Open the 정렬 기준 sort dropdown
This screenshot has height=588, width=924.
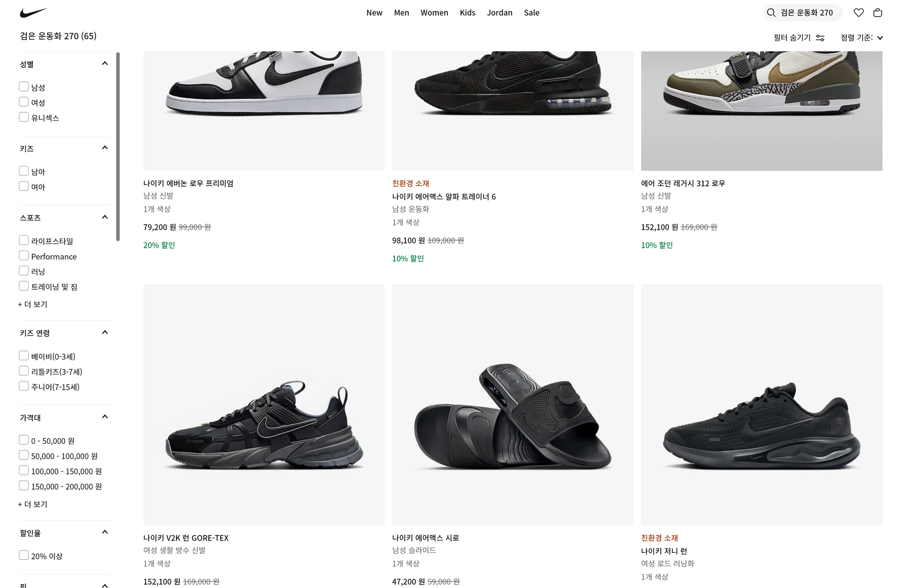862,37
